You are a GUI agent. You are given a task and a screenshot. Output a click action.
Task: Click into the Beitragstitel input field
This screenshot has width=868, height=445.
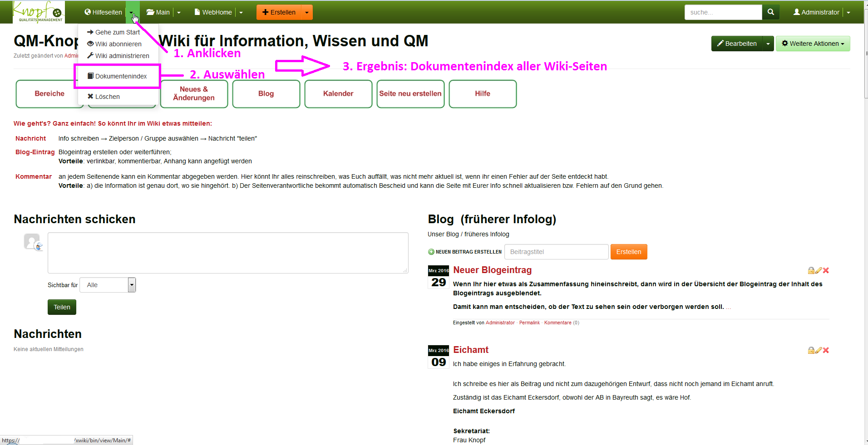point(556,252)
